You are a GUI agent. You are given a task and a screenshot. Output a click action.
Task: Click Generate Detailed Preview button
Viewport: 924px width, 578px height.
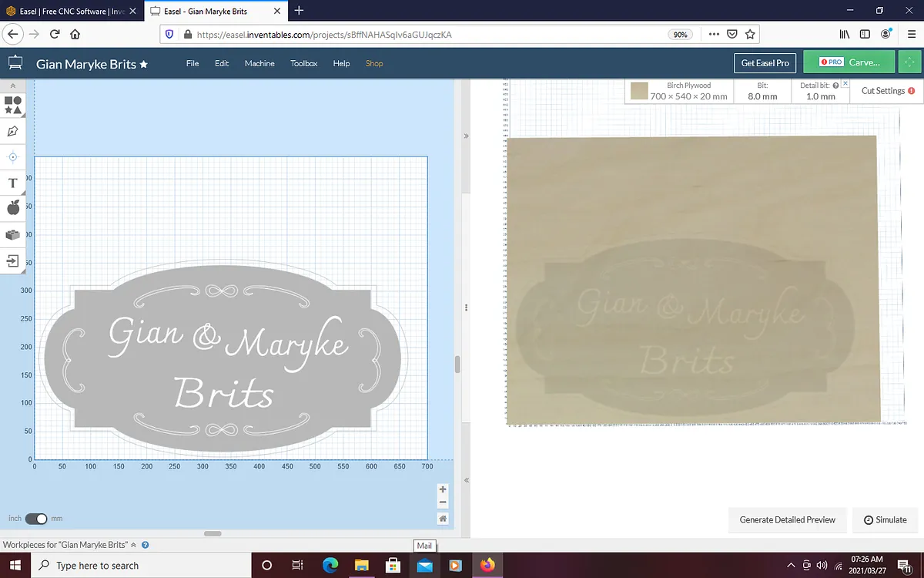(x=787, y=519)
